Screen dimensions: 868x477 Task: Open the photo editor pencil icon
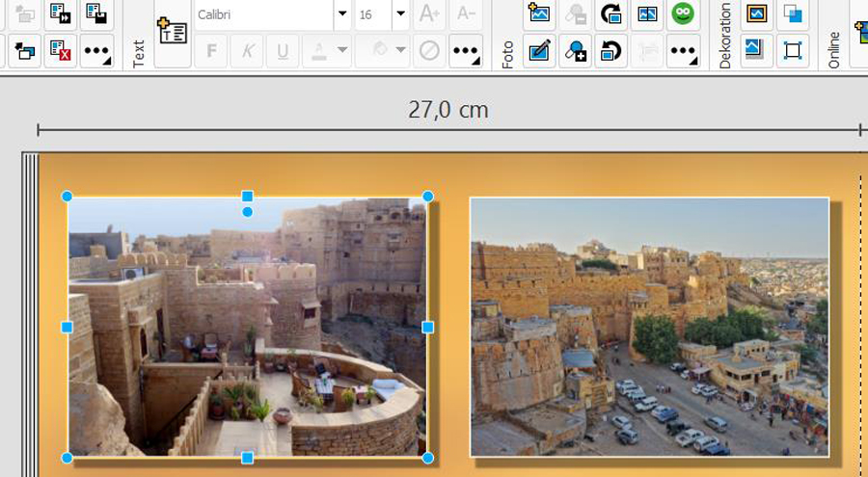(x=539, y=50)
